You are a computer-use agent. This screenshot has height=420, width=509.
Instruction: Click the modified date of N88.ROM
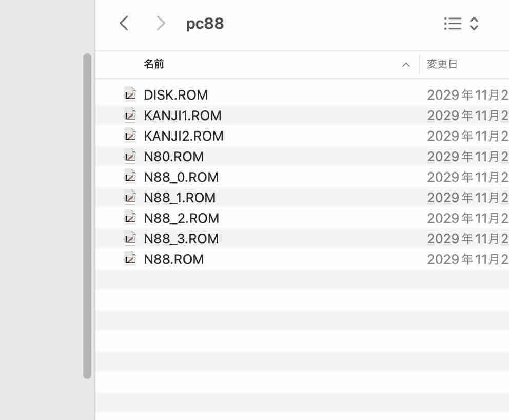(x=468, y=259)
